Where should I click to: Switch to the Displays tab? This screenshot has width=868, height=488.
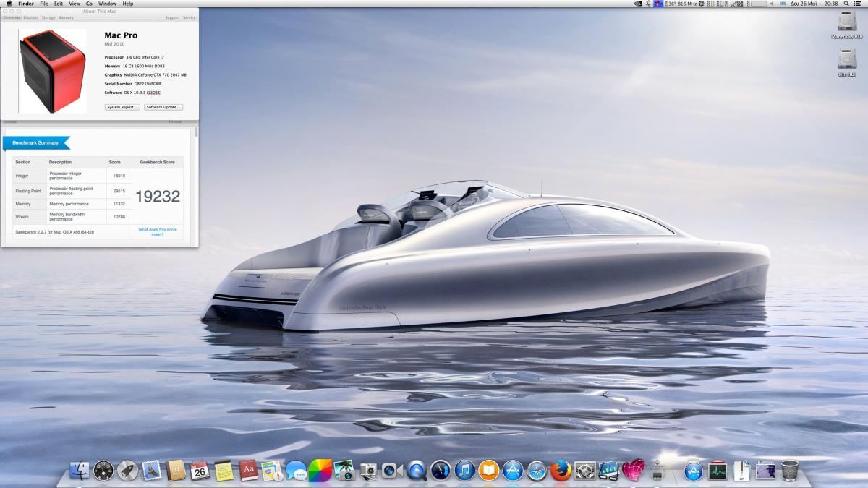click(x=30, y=17)
